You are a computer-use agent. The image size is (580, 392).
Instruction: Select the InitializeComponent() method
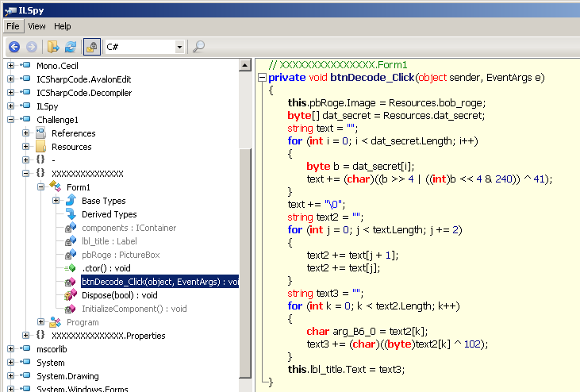coord(133,309)
